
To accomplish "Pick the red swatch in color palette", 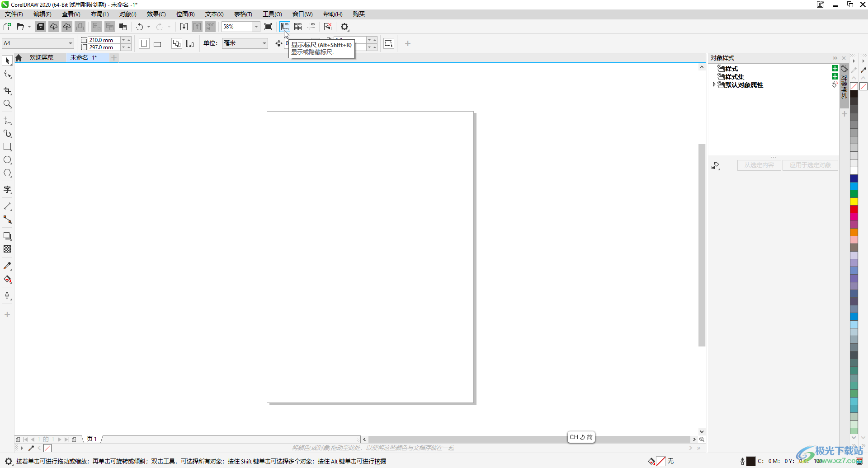I will click(x=854, y=209).
